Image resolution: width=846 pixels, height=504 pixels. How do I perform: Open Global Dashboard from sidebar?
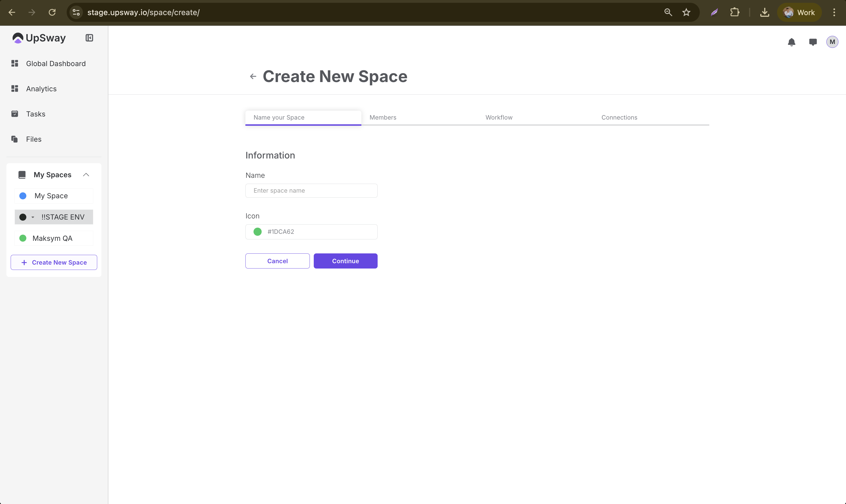[x=56, y=64]
